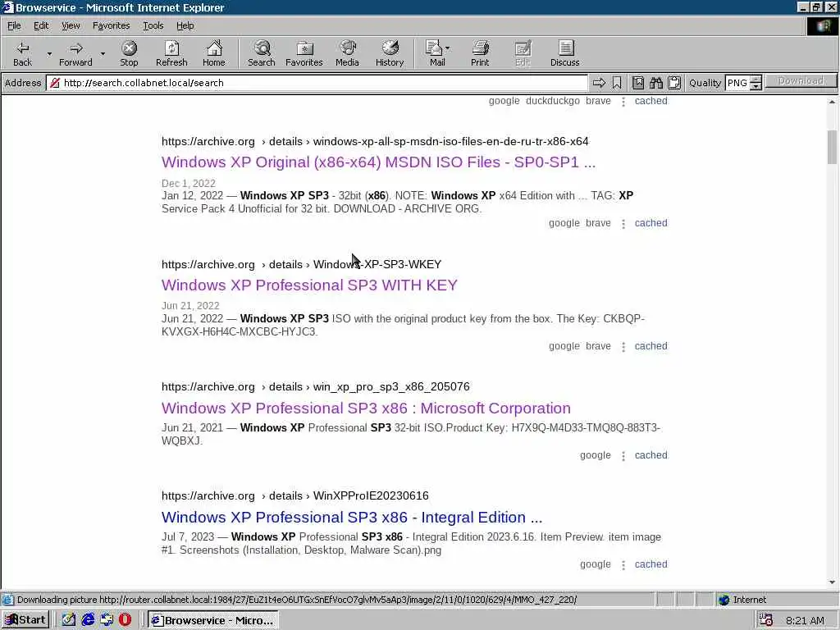840x630 pixels.
Task: Open the Back history dropdown arrow
Action: pos(49,53)
